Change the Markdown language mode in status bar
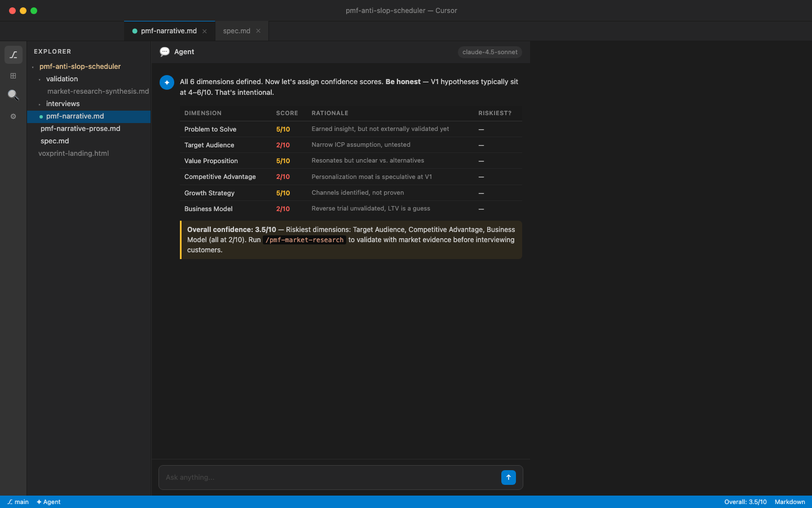This screenshot has height=508, width=812. [x=789, y=502]
